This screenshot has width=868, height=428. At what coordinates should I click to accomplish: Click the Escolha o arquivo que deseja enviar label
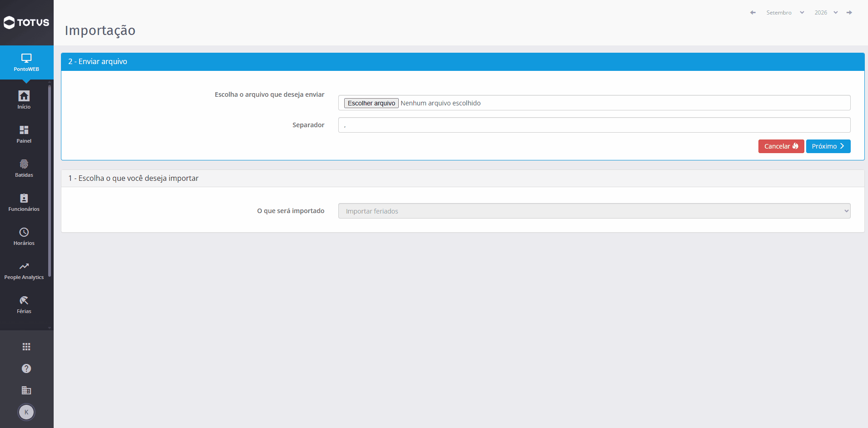coord(270,95)
